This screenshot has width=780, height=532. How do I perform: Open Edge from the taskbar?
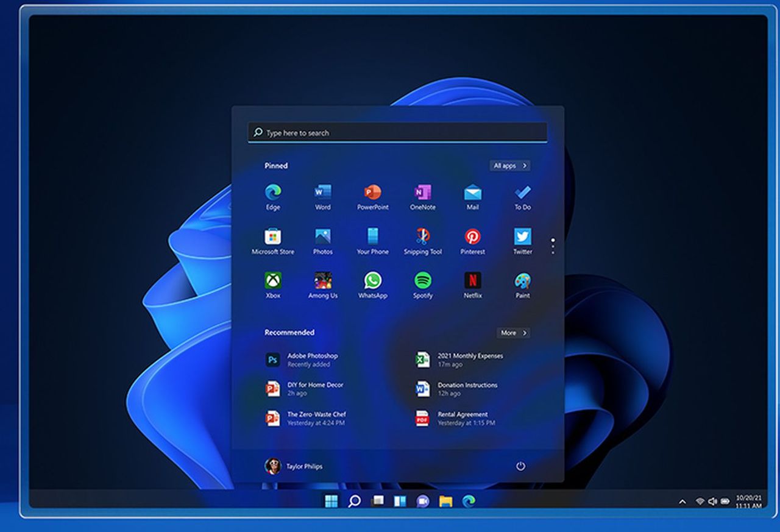[x=469, y=501]
